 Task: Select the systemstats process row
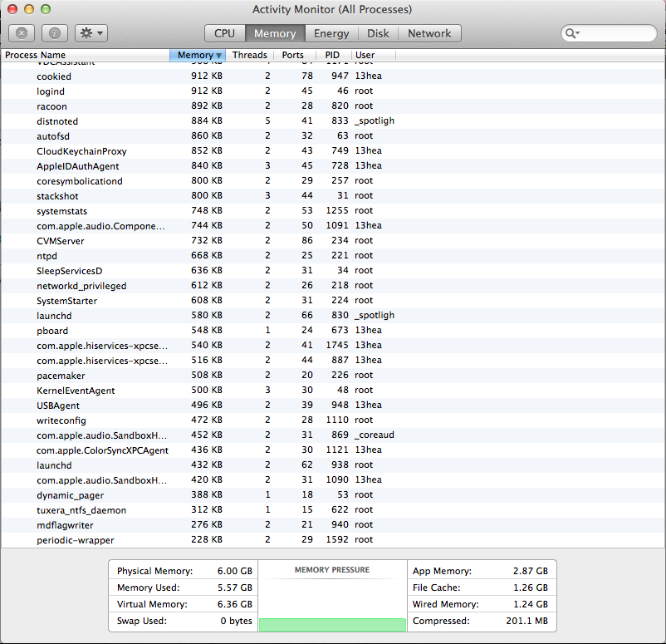point(333,211)
